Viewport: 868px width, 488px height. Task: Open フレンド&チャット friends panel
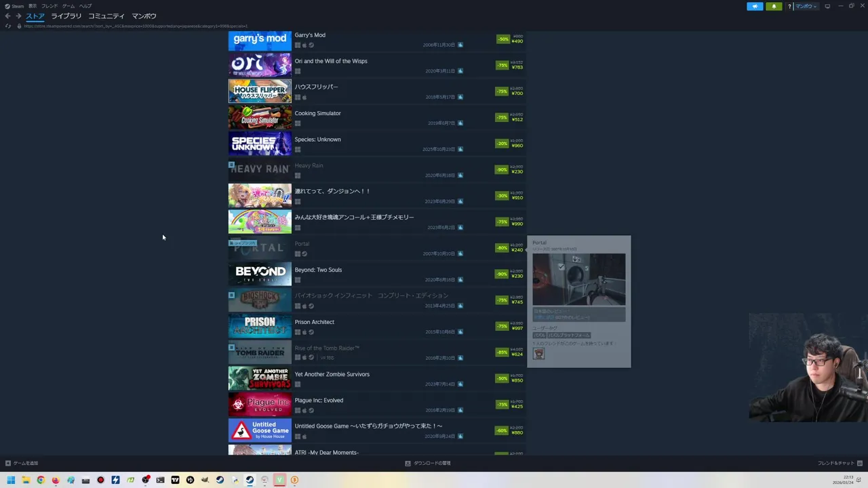click(840, 464)
